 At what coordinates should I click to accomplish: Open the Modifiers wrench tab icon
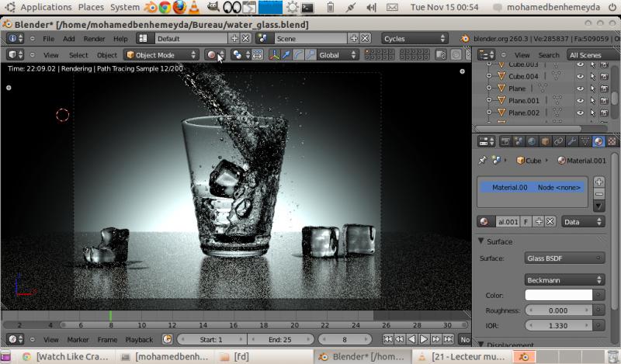coord(571,141)
